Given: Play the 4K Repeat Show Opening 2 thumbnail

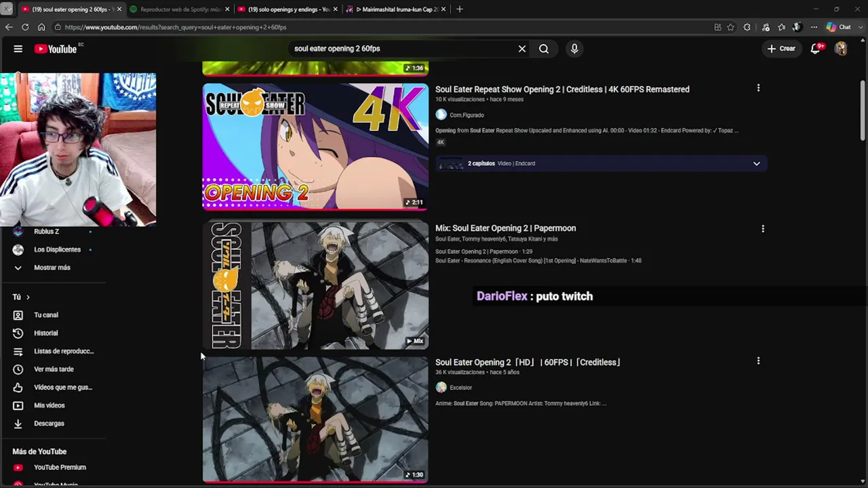Looking at the screenshot, I should click(x=315, y=146).
